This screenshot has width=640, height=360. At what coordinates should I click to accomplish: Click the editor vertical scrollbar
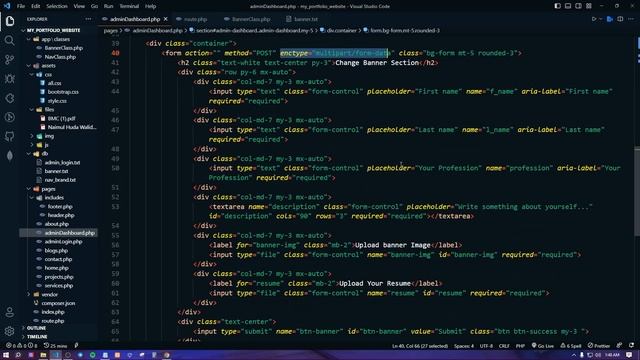coord(637,191)
